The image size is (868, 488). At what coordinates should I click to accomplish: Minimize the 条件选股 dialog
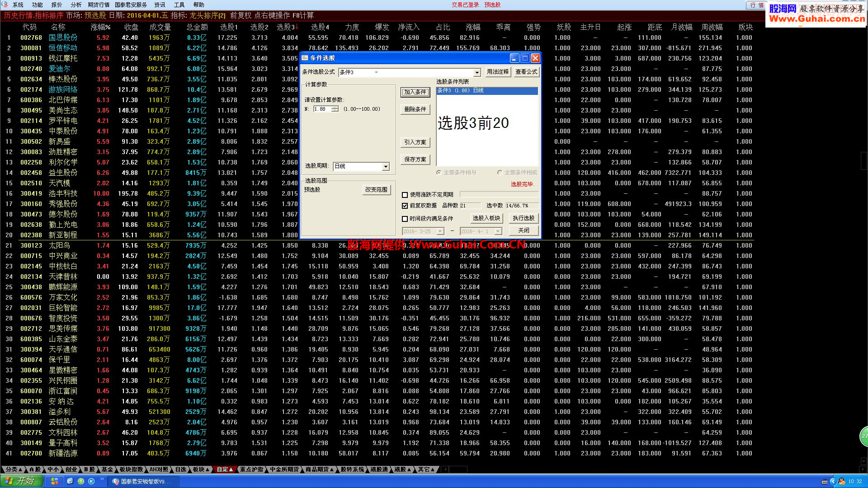click(514, 58)
